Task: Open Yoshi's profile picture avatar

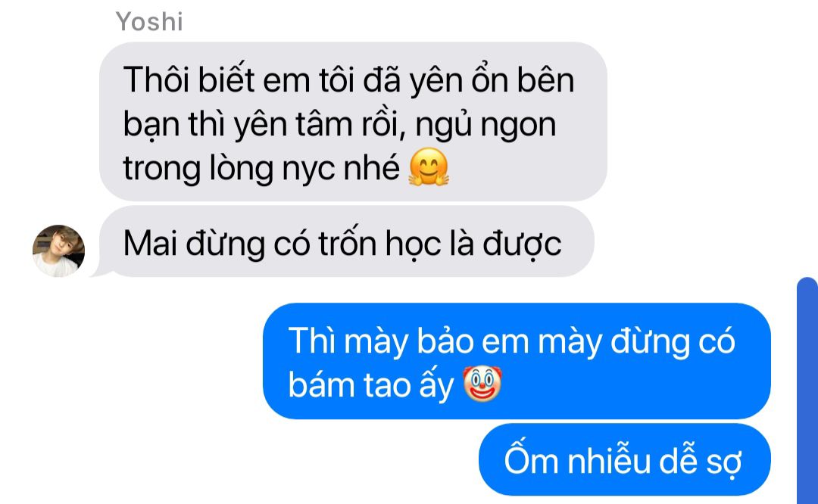Action: point(59,250)
